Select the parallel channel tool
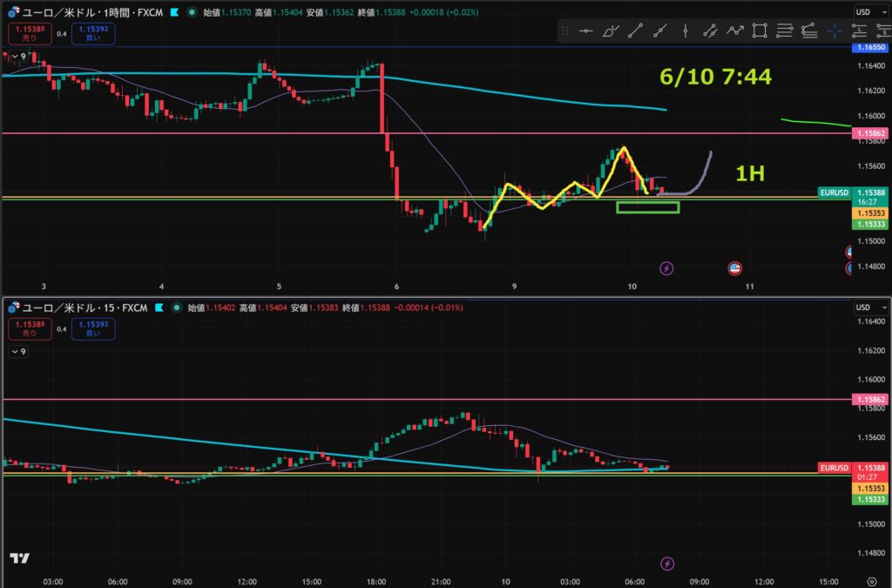Viewport: 892px width, 588px height. [x=710, y=30]
